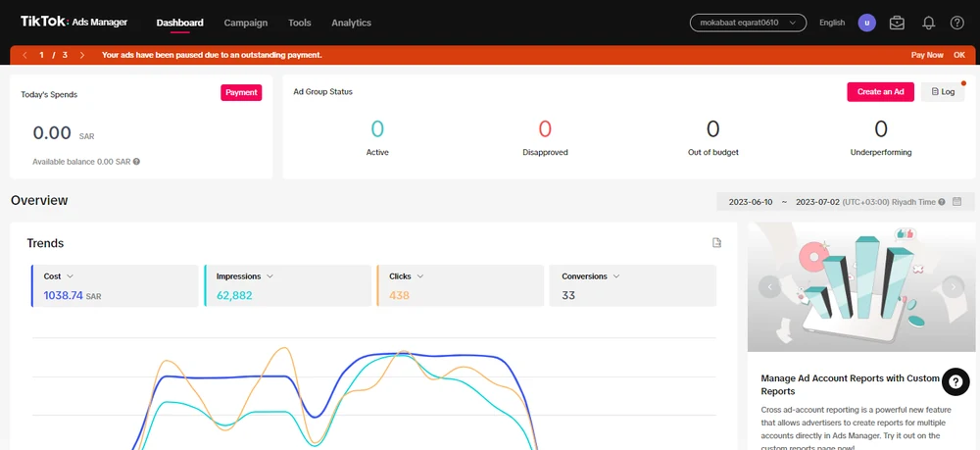Click the Ad Group Status heading
The image size is (980, 450).
323,92
